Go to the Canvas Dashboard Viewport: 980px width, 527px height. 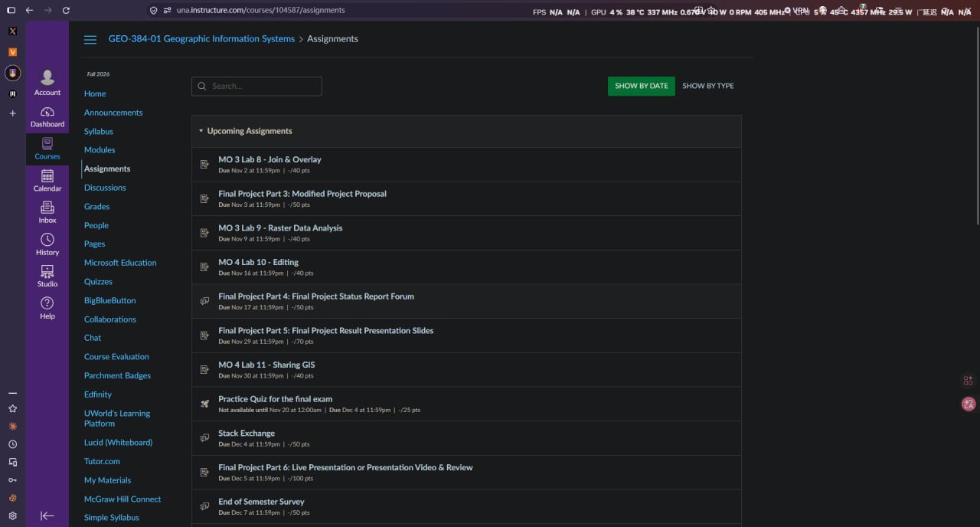(x=47, y=116)
